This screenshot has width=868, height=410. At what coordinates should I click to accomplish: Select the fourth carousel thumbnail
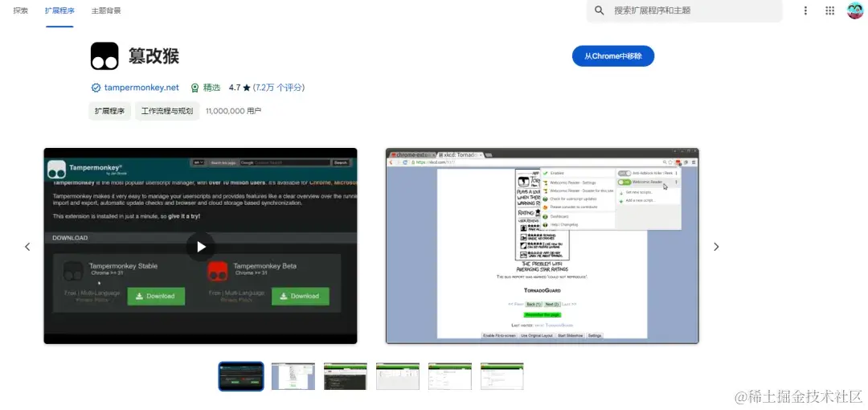(398, 376)
